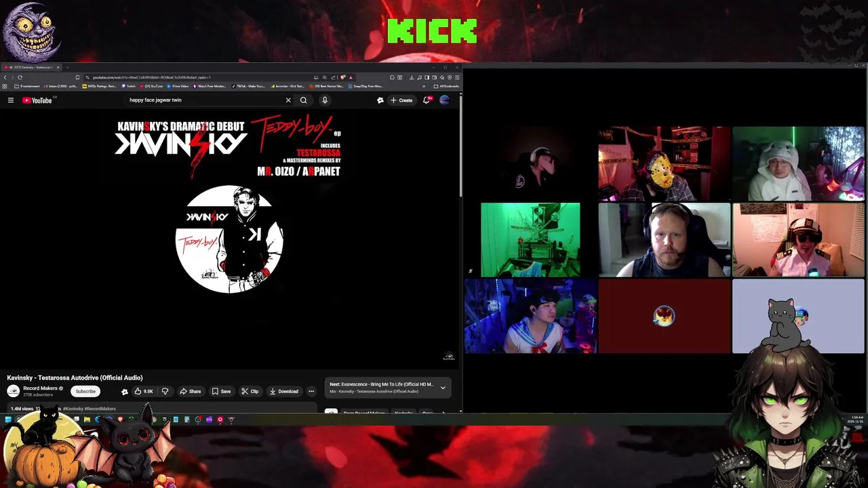Open the kemmiee Kick Stats bookmark
The image size is (868, 488).
point(288,86)
